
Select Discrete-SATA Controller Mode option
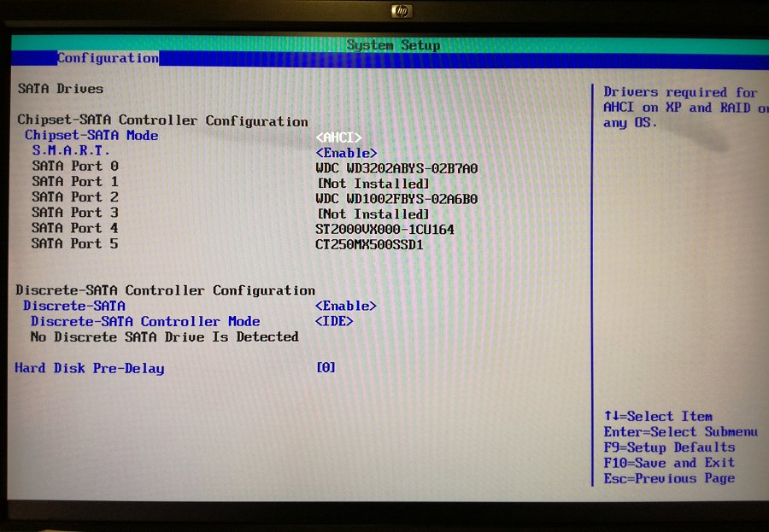(145, 322)
